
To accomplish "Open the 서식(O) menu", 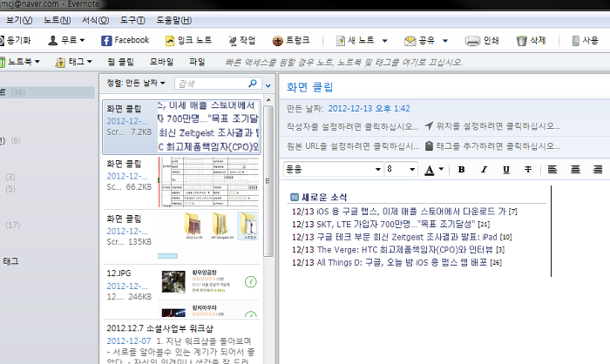I will click(x=95, y=20).
